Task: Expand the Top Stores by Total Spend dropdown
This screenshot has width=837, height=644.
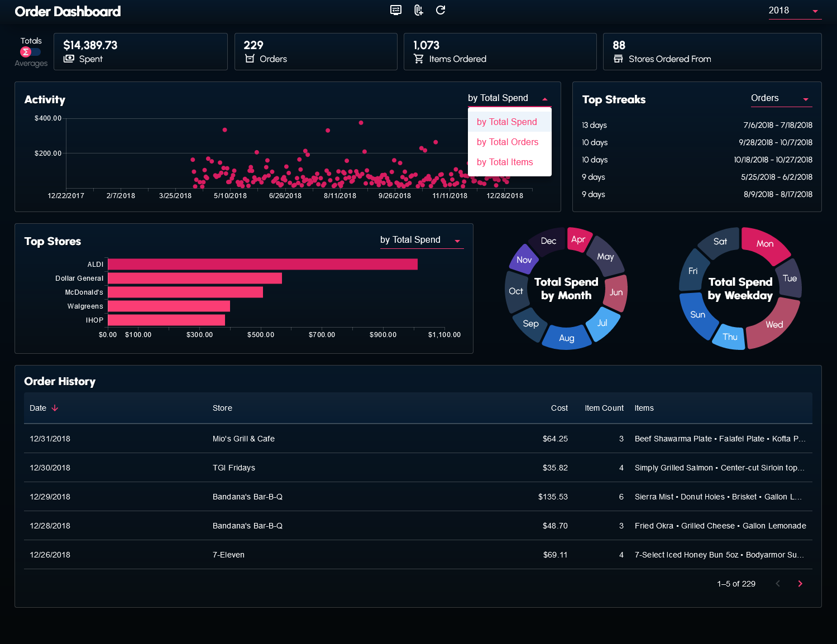Action: pos(421,240)
